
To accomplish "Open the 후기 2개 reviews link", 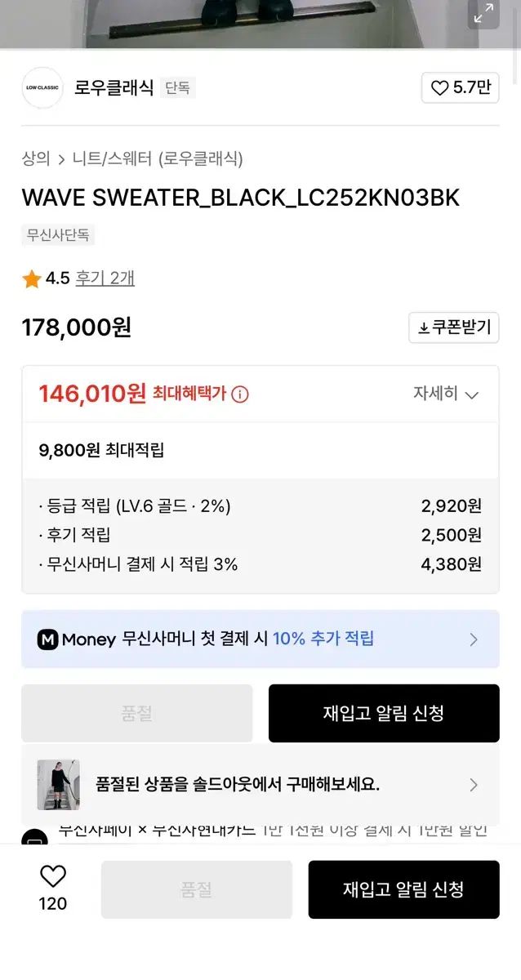I will [105, 278].
